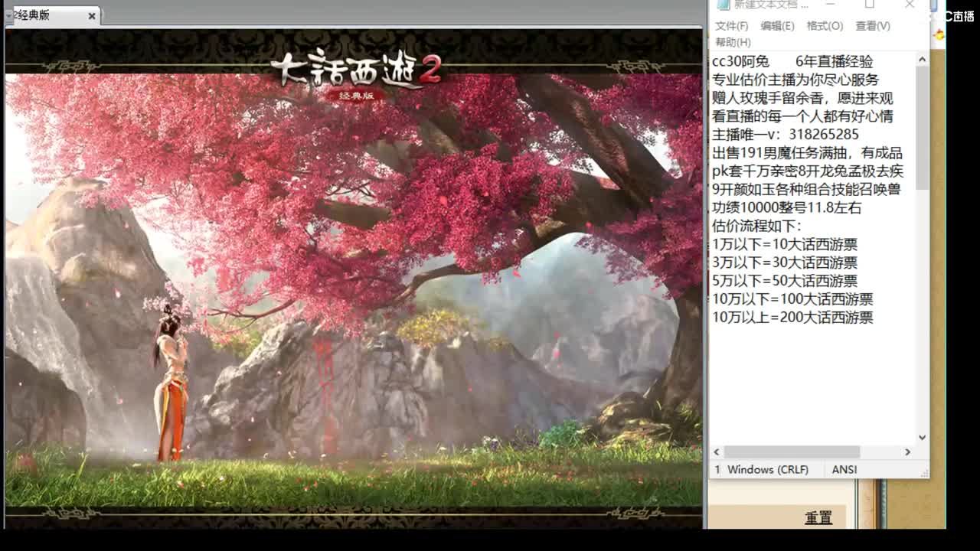Click the 大话西游2 经典版 game logo

356,74
